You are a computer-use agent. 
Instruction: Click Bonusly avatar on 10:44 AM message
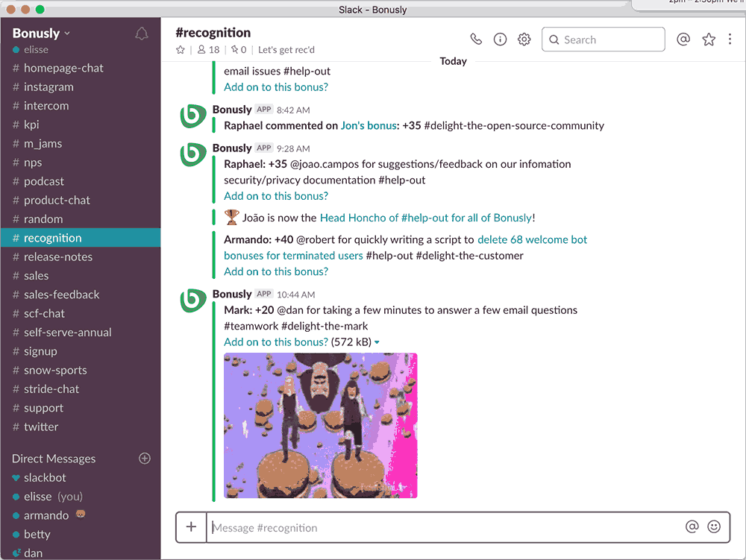coord(192,301)
